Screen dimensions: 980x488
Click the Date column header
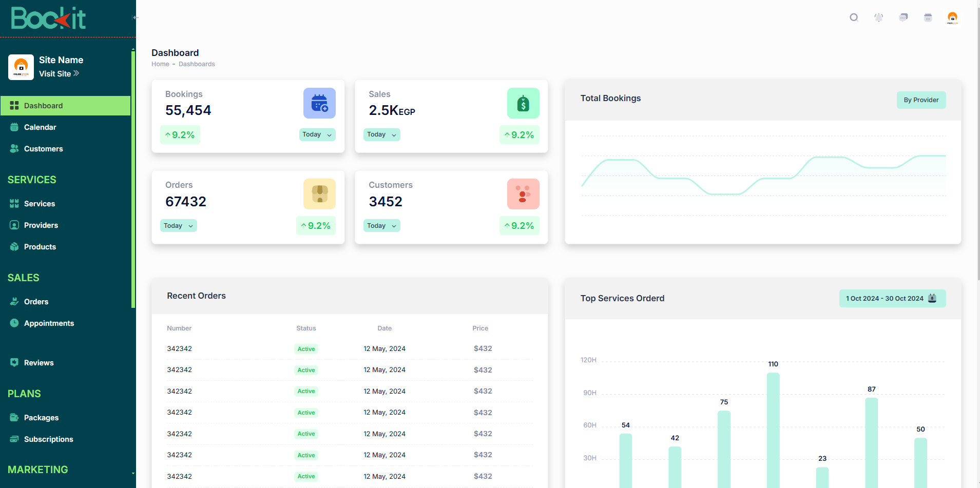coord(385,328)
